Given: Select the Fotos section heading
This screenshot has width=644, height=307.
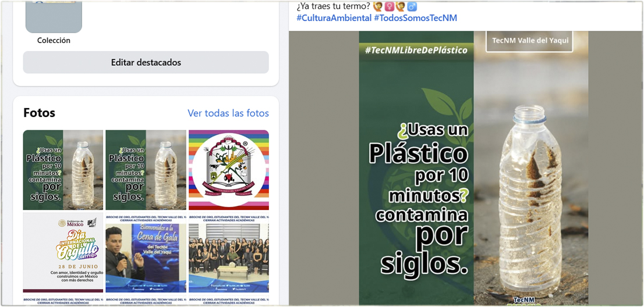Looking at the screenshot, I should point(40,113).
